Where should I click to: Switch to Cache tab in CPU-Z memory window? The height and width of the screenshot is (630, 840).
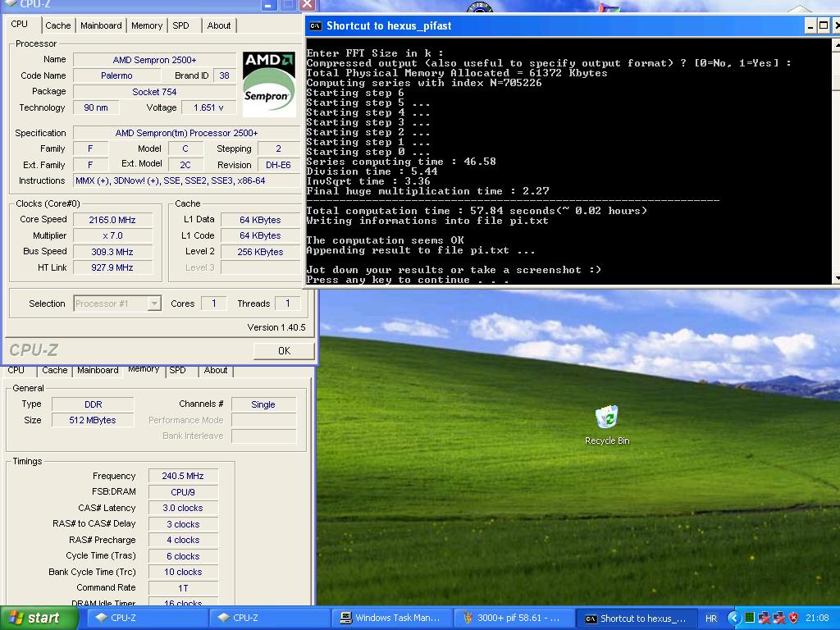pos(55,370)
